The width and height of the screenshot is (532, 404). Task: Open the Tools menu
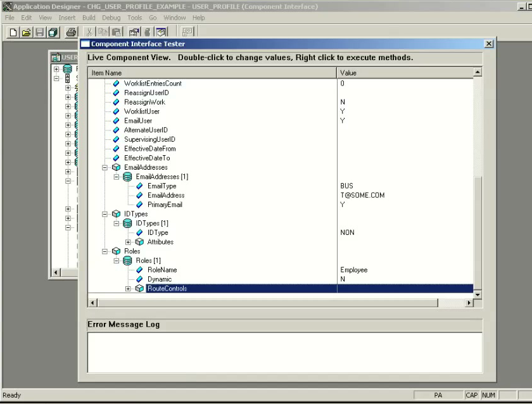[x=135, y=18]
